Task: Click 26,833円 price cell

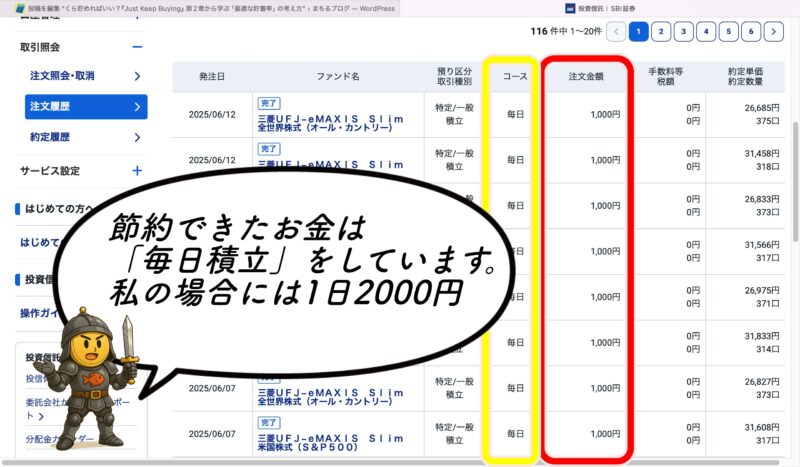Action: (762, 199)
